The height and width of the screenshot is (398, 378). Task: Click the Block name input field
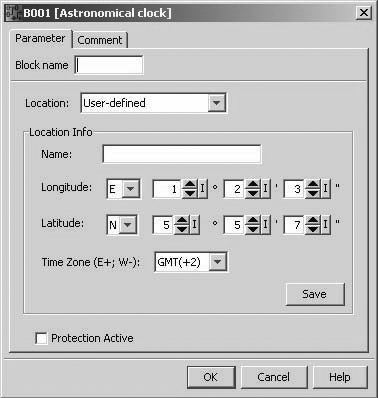(x=109, y=65)
